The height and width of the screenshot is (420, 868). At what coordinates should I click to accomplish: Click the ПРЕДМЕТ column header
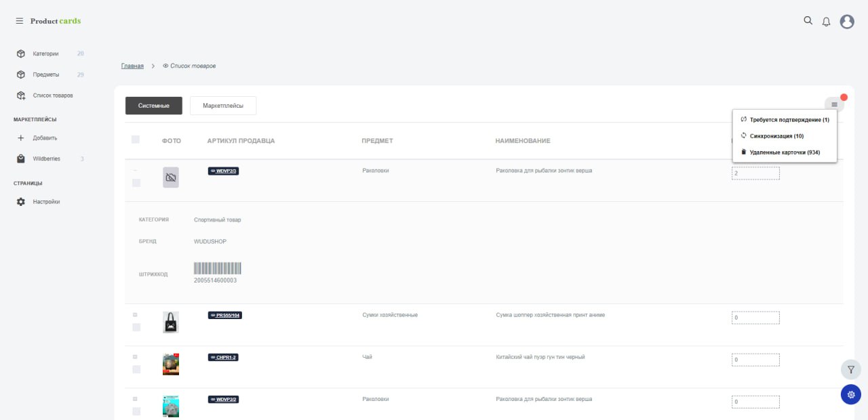[377, 141]
